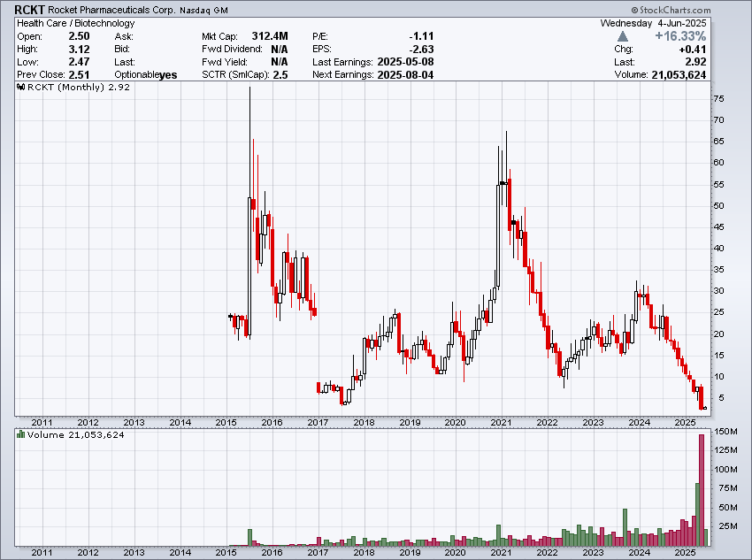Click the 75 label on the price axis
Viewport: 752px width, 560px height.
tap(719, 99)
